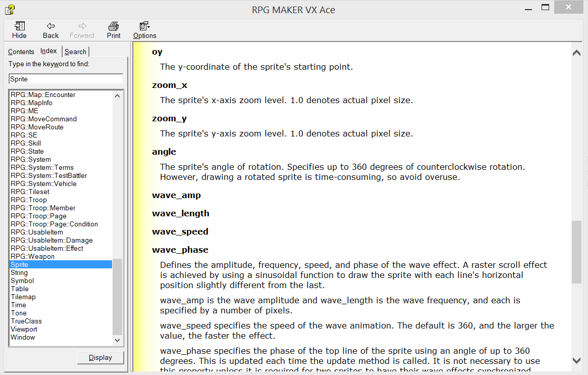588x375 pixels.
Task: Select RPG::MoveRoute index entry
Action: point(37,127)
